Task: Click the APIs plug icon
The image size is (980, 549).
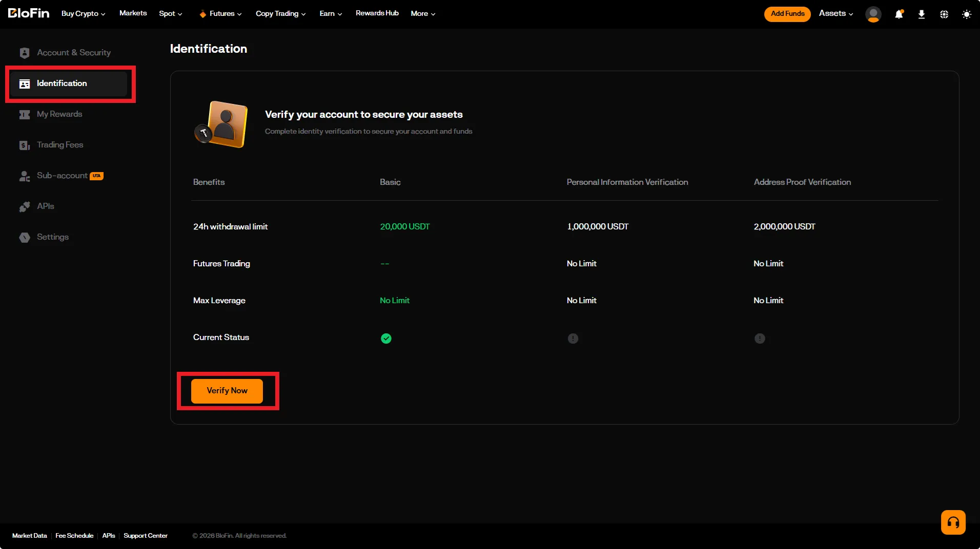Action: click(x=25, y=206)
